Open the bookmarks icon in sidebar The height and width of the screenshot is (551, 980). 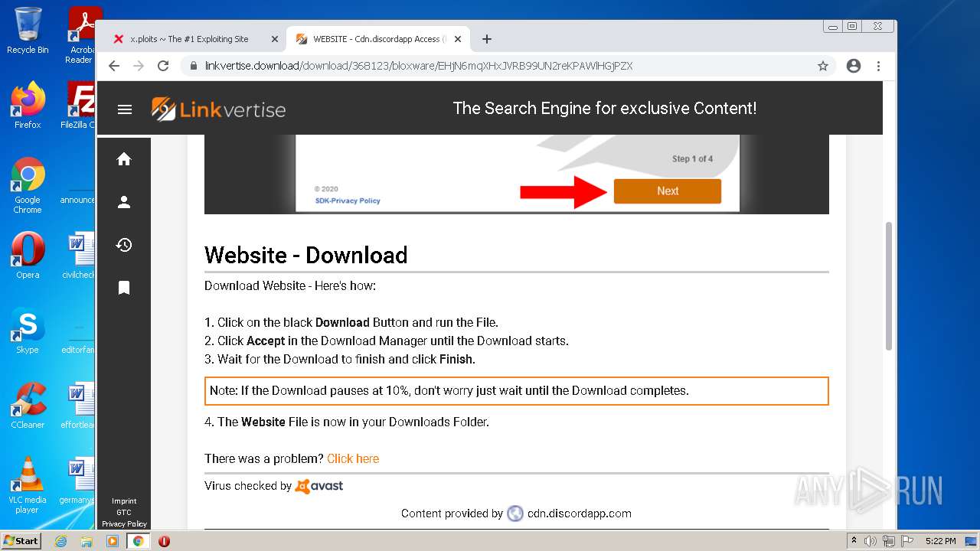[124, 288]
